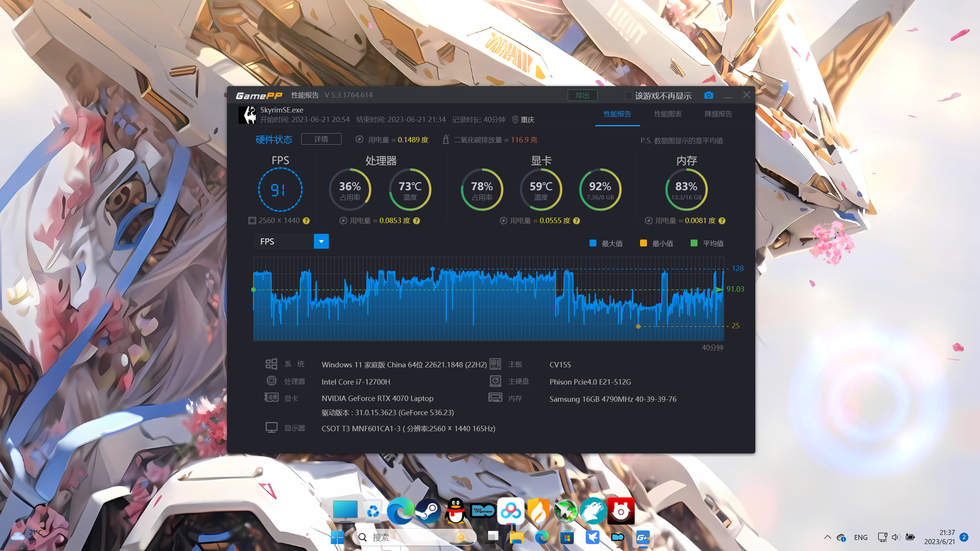980x551 pixels.
Task: Launch Steam from the dock
Action: [428, 511]
